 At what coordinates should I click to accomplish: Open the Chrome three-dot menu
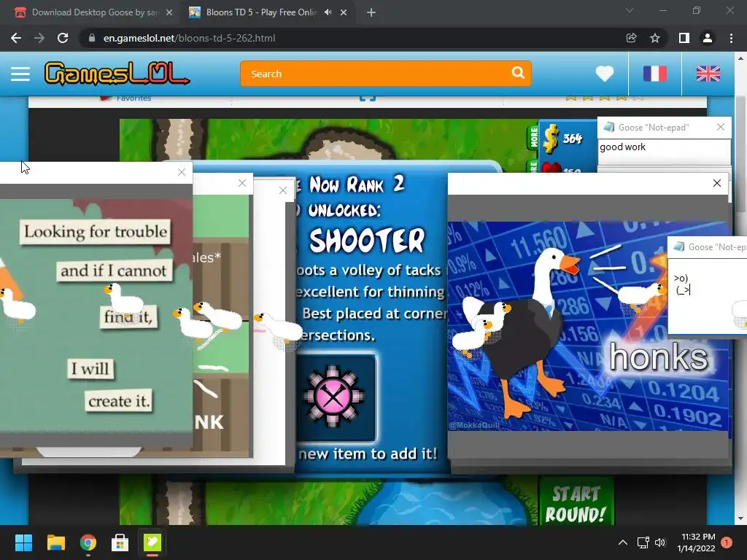(x=731, y=38)
